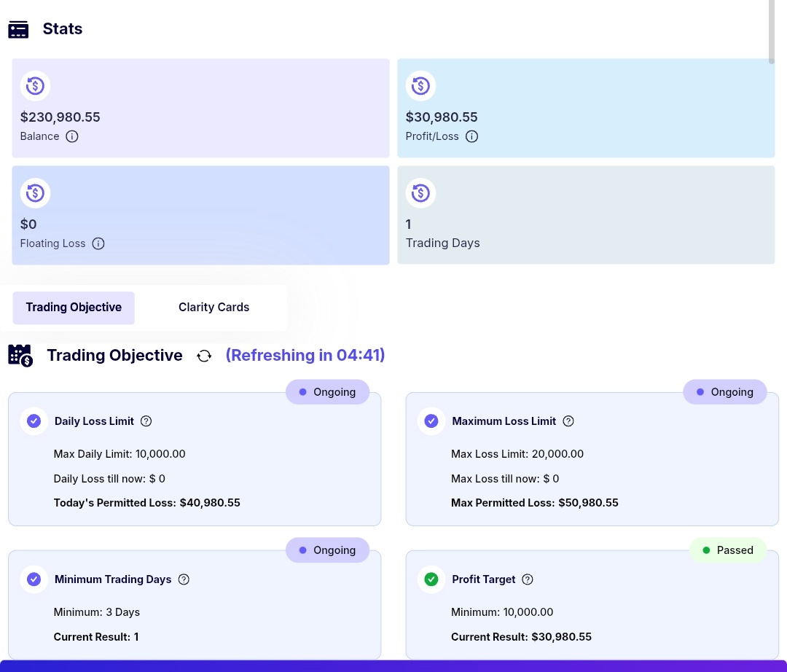Click the Trading Days label in stats
The image size is (787, 672).
pos(443,243)
